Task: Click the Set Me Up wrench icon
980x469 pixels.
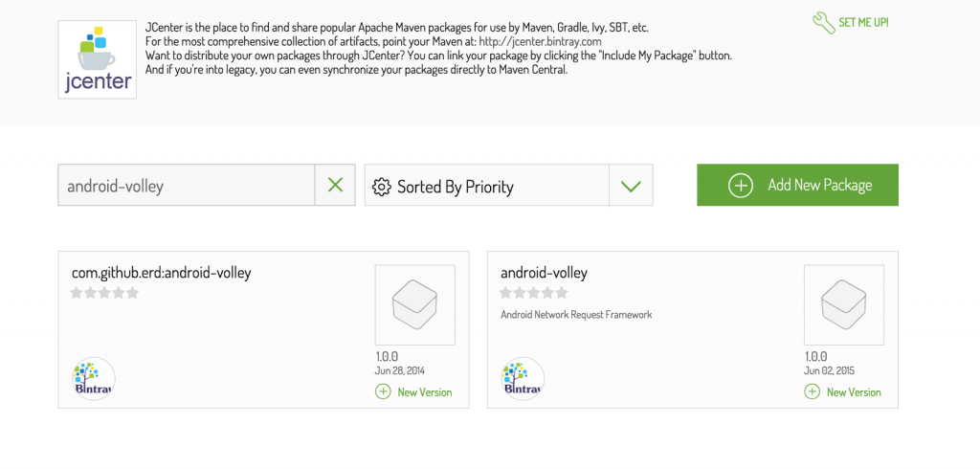Action: point(823,23)
